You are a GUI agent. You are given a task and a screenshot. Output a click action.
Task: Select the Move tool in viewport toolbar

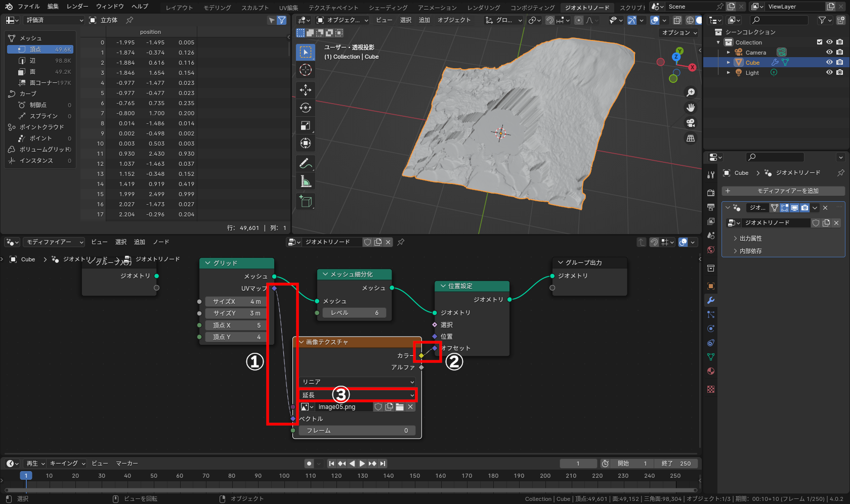click(306, 90)
